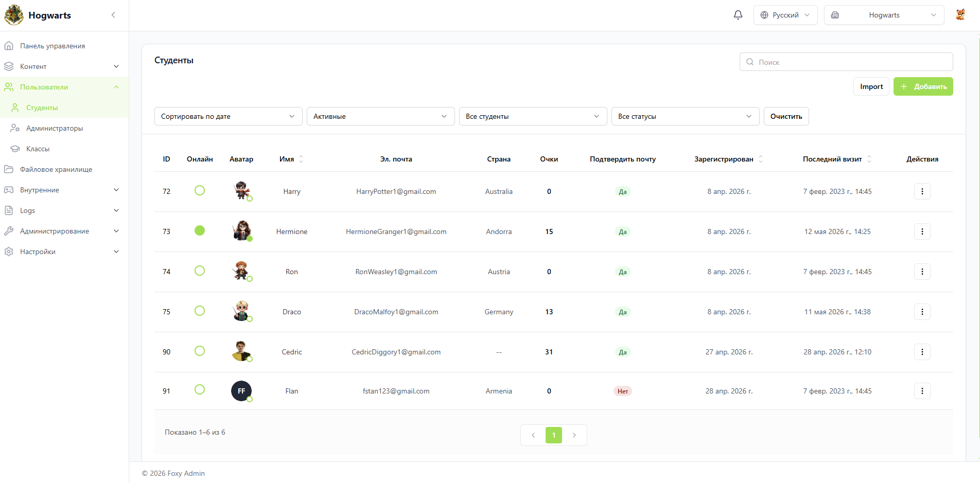Expand Контент sidebar section

click(64, 66)
